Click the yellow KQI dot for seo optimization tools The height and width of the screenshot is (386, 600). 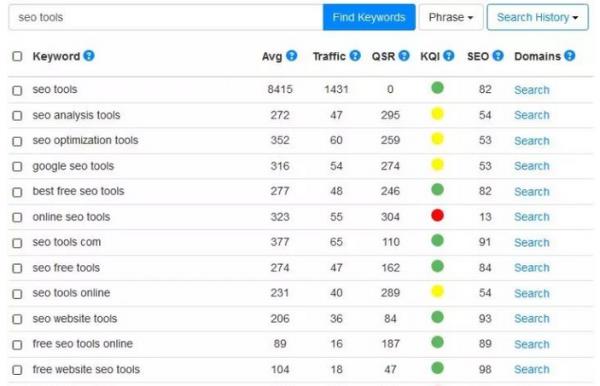437,139
